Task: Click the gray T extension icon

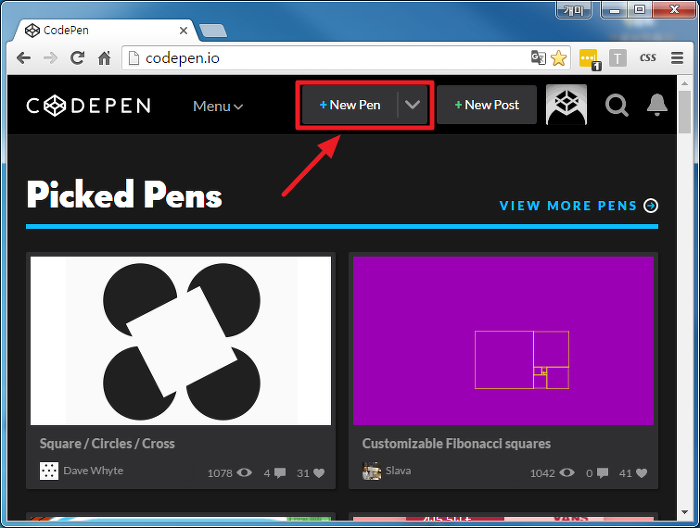Action: [x=618, y=58]
